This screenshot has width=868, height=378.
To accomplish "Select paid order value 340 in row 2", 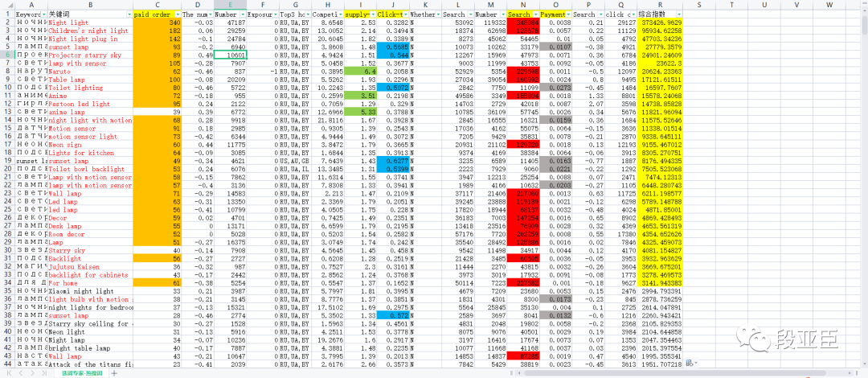I will [x=158, y=23].
